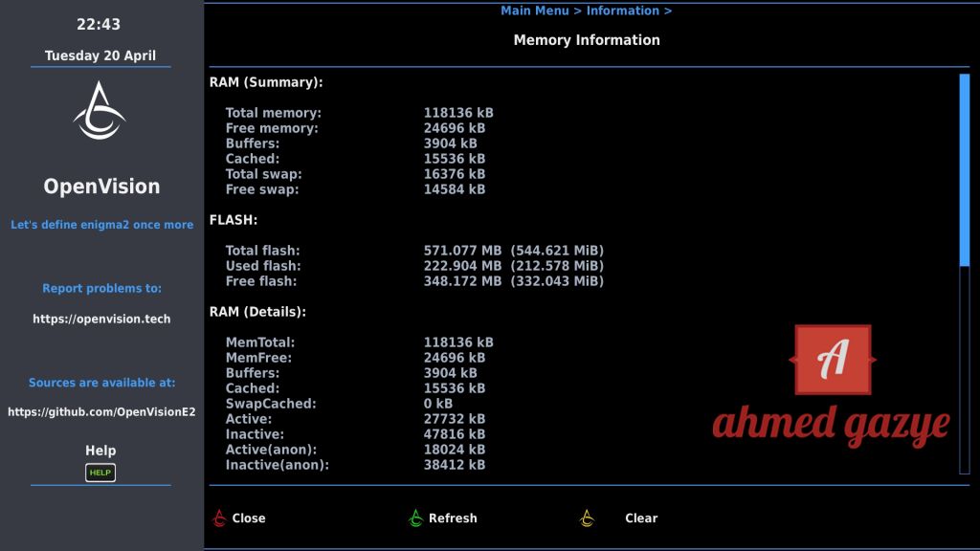The image size is (980, 551).
Task: Click the OpenVision name text
Action: (x=101, y=187)
